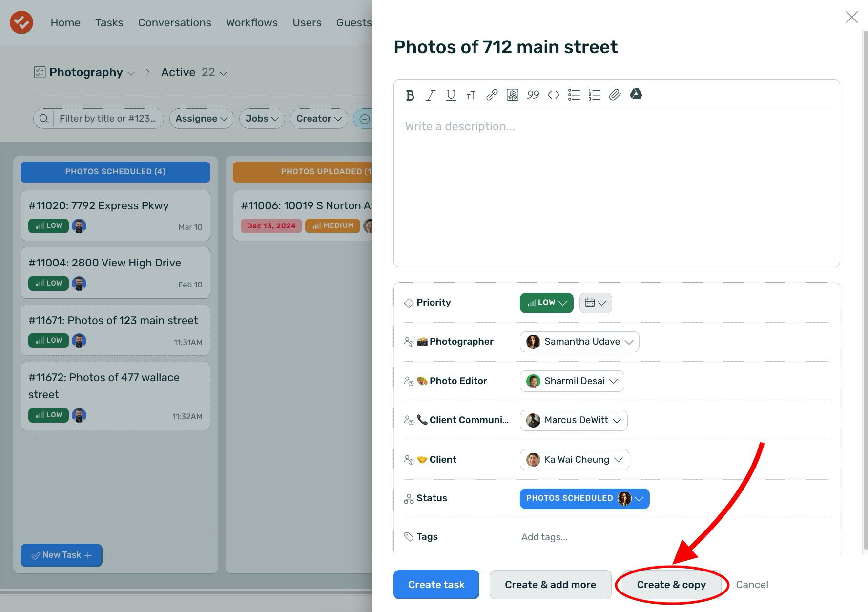This screenshot has width=868, height=612.
Task: Insert a link in description
Action: coord(492,95)
